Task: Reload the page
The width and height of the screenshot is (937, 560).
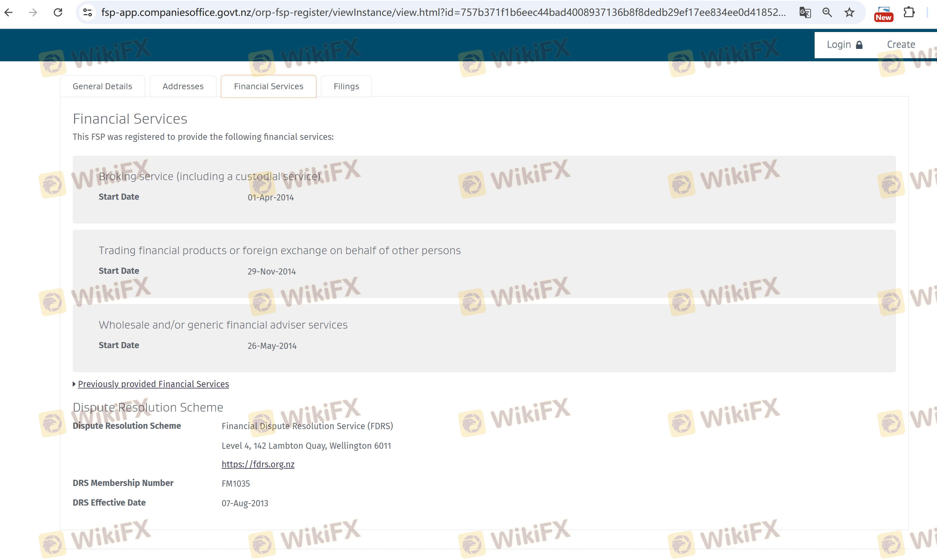Action: (58, 12)
